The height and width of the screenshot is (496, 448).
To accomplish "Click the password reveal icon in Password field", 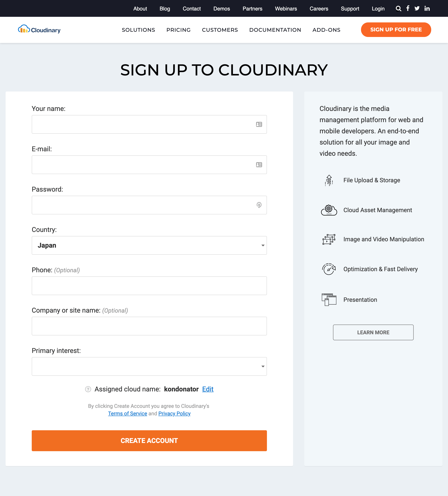I will (x=259, y=205).
